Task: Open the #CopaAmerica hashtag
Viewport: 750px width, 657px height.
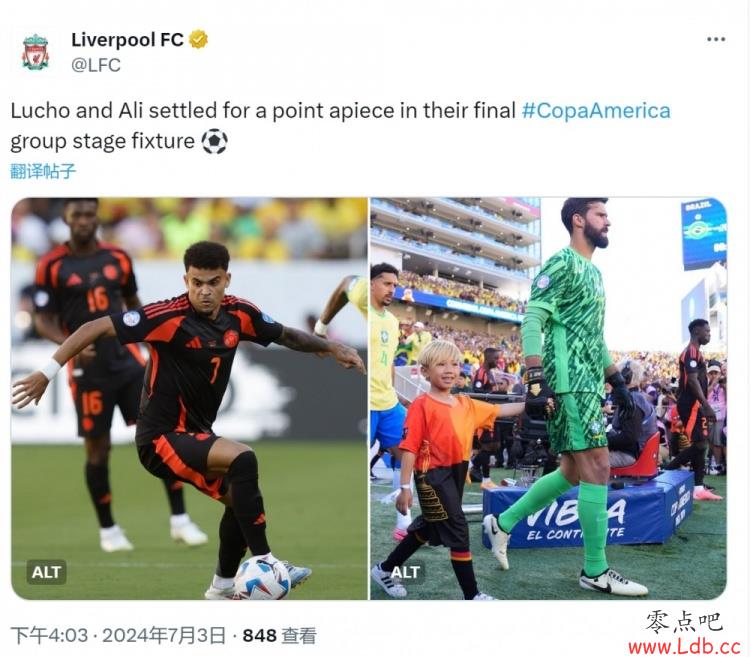Action: [596, 110]
